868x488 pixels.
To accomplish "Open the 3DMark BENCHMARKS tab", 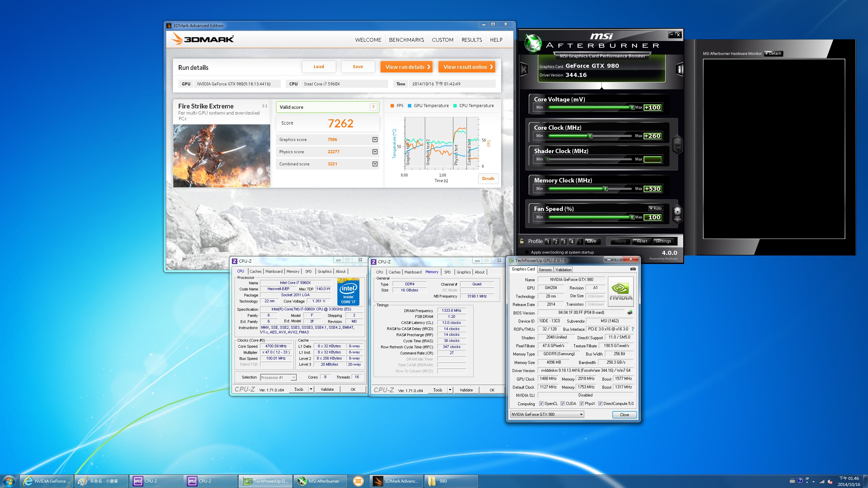I will pyautogui.click(x=407, y=40).
